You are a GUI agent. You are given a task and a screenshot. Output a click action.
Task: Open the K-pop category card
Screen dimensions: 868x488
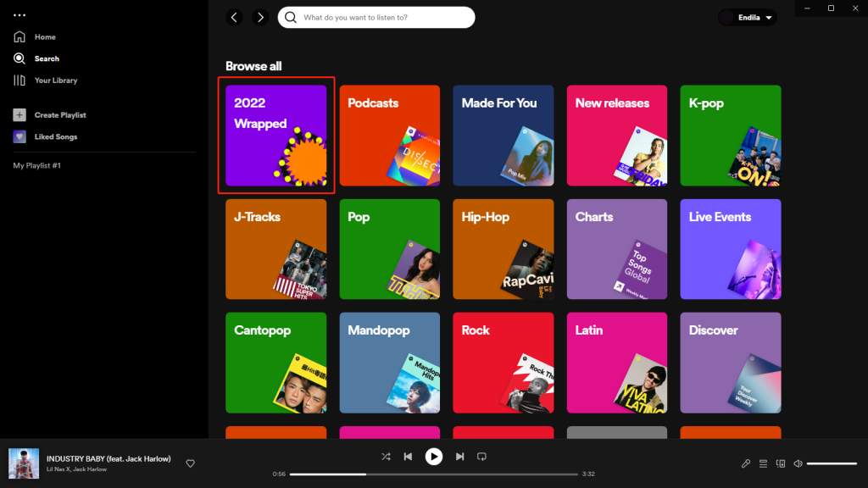[x=731, y=136]
